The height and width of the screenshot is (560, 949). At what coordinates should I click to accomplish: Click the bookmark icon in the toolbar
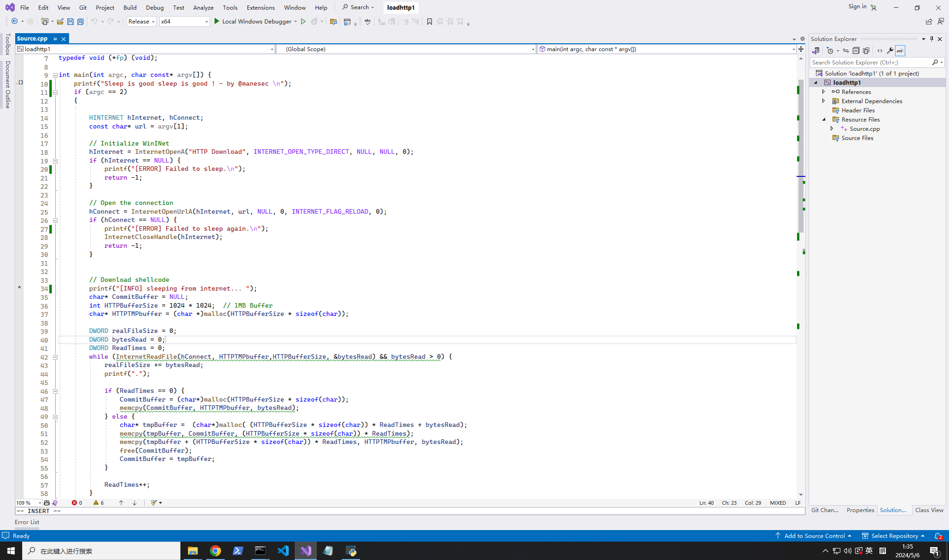click(x=430, y=21)
